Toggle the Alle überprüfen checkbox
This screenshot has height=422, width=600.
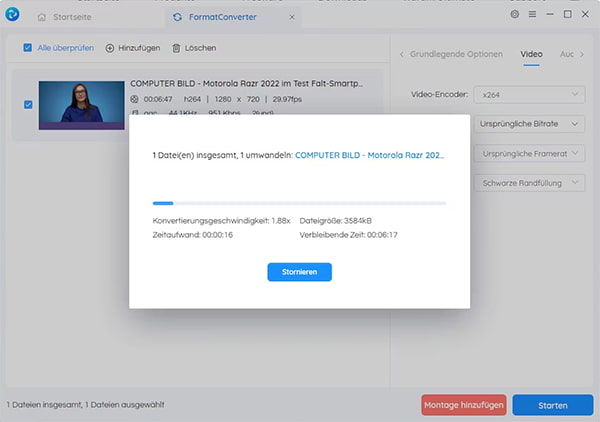click(28, 47)
